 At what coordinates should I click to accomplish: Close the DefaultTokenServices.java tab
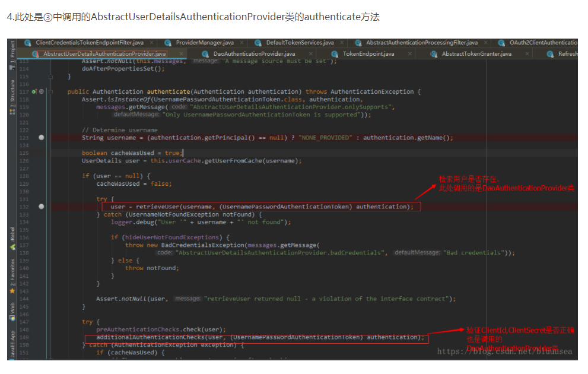tap(342, 43)
